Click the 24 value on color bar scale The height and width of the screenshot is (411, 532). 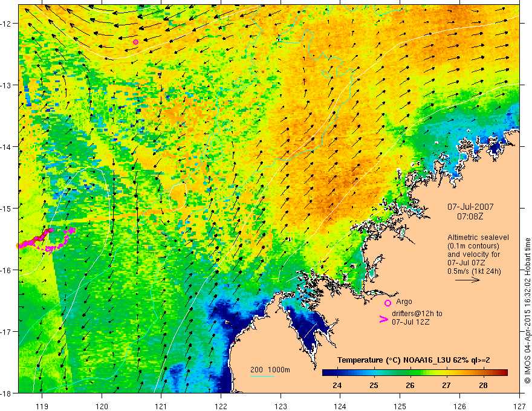click(337, 385)
